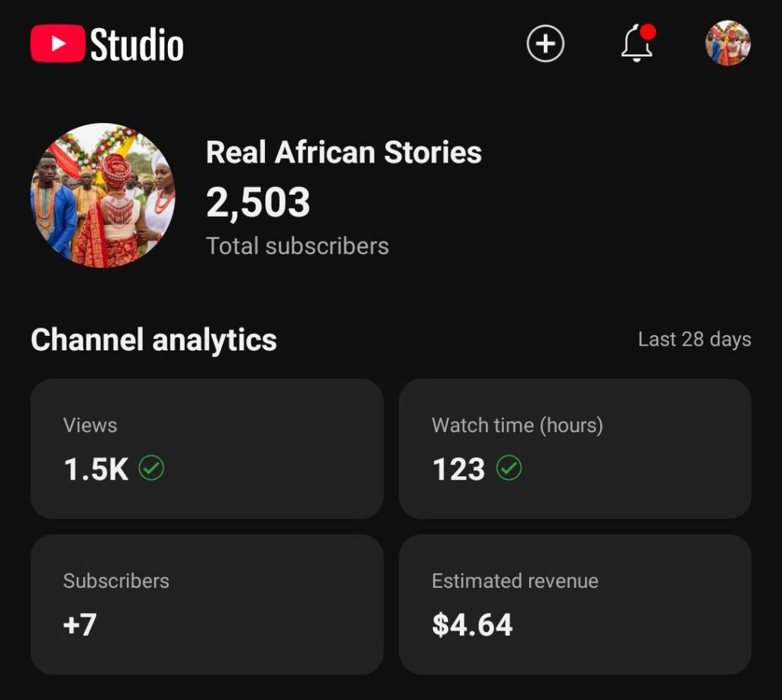
Task: Tap the red notification badge dot
Action: point(648,32)
